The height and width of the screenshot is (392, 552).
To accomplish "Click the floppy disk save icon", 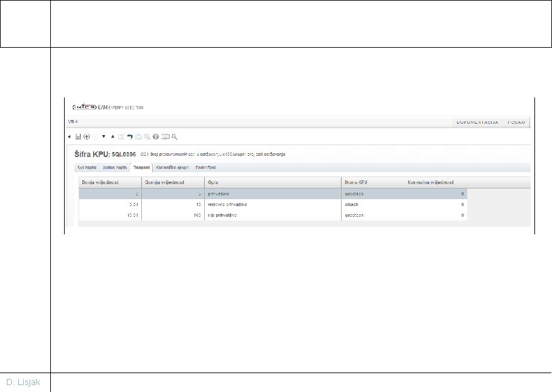I will click(x=78, y=137).
